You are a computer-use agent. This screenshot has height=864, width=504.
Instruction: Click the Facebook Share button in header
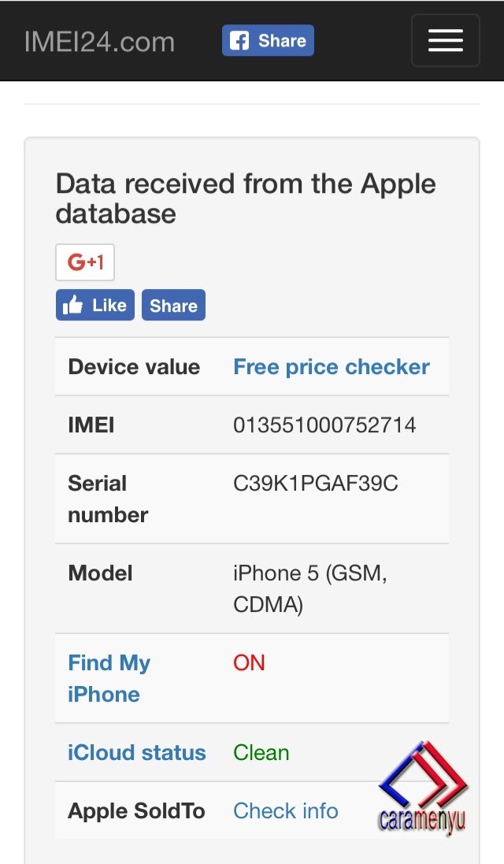[x=268, y=41]
